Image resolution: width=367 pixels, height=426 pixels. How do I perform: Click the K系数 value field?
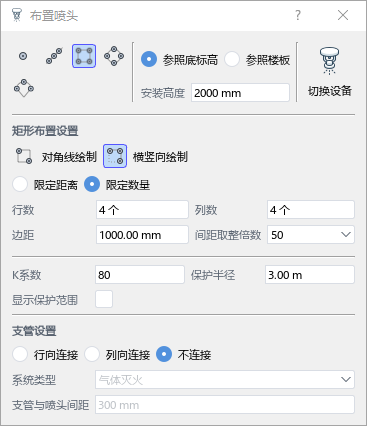click(140, 275)
